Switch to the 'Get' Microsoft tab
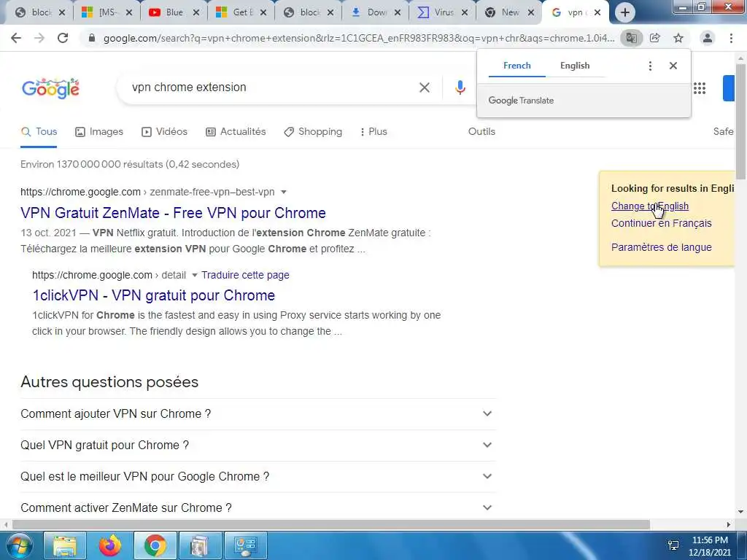747x560 pixels. (241, 13)
